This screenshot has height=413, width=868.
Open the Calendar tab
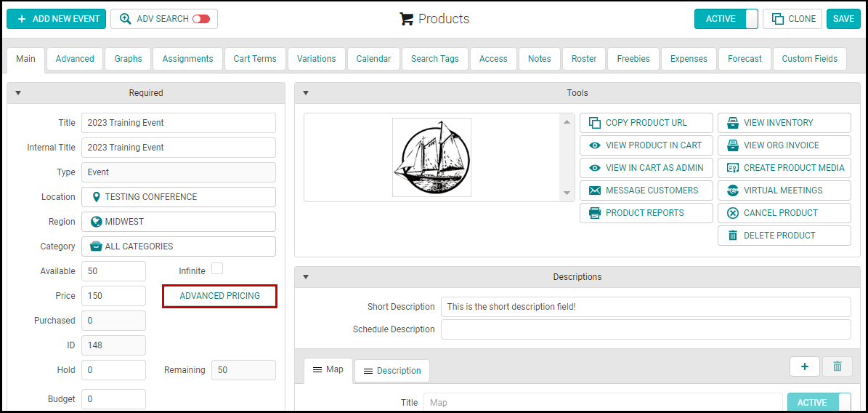(373, 59)
